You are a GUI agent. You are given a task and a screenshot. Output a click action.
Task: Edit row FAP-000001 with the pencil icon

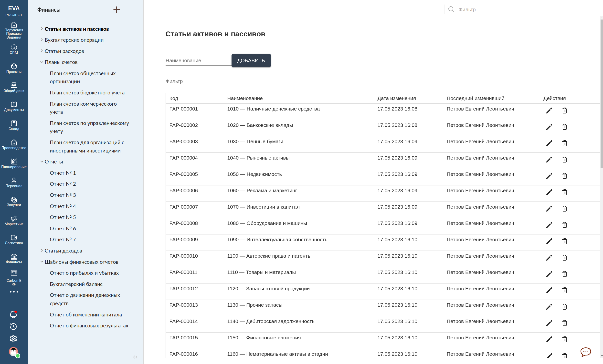click(x=549, y=111)
